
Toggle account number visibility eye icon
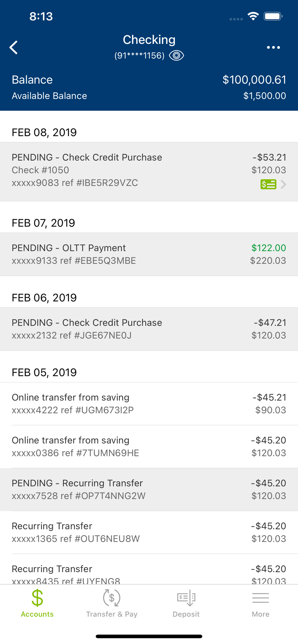[x=176, y=55]
